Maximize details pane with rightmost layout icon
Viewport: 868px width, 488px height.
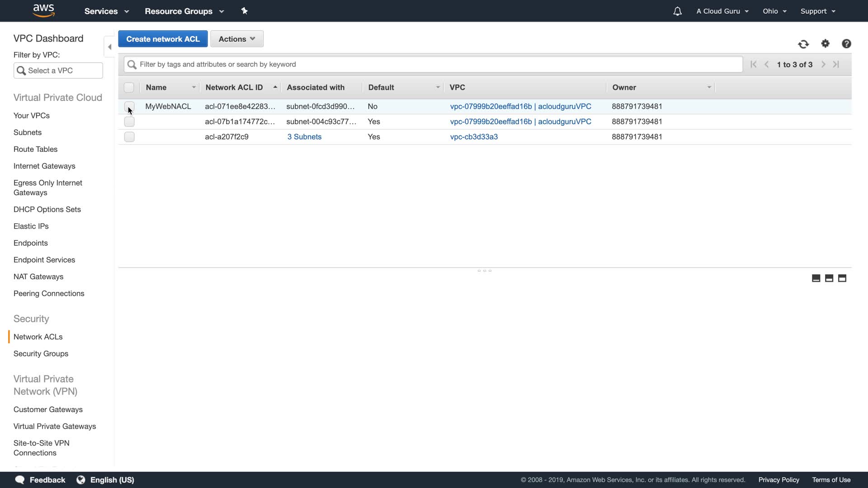842,278
